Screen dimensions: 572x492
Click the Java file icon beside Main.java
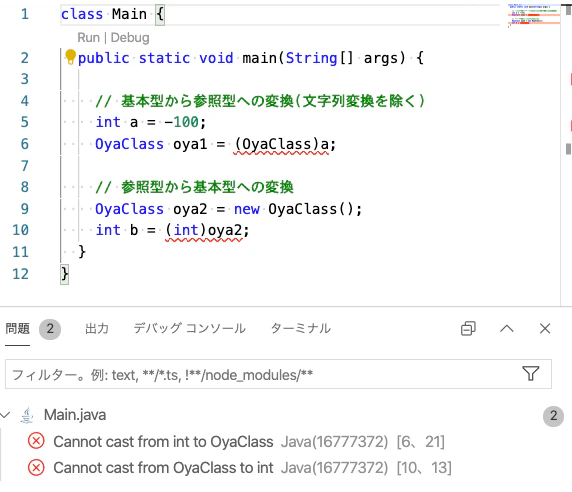[27, 415]
